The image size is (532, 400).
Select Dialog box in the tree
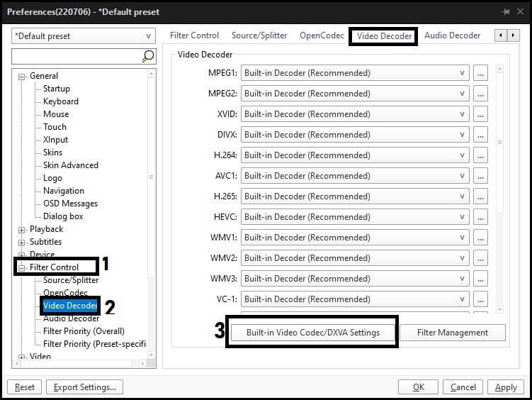click(x=63, y=216)
